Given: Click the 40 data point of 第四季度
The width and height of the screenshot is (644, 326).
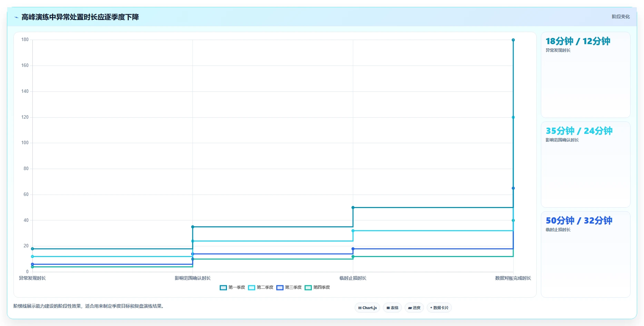Looking at the screenshot, I should tap(513, 220).
